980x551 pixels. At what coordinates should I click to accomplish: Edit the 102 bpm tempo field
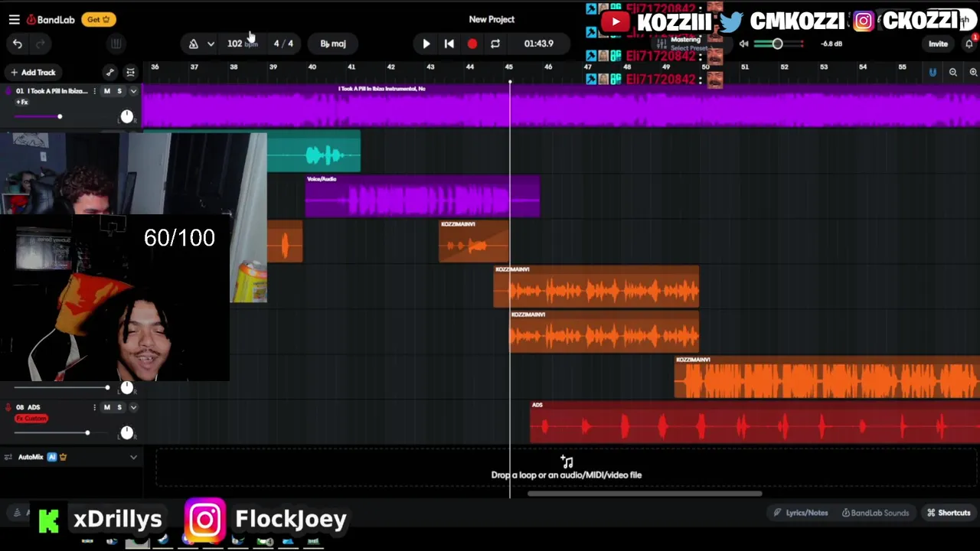tap(242, 44)
